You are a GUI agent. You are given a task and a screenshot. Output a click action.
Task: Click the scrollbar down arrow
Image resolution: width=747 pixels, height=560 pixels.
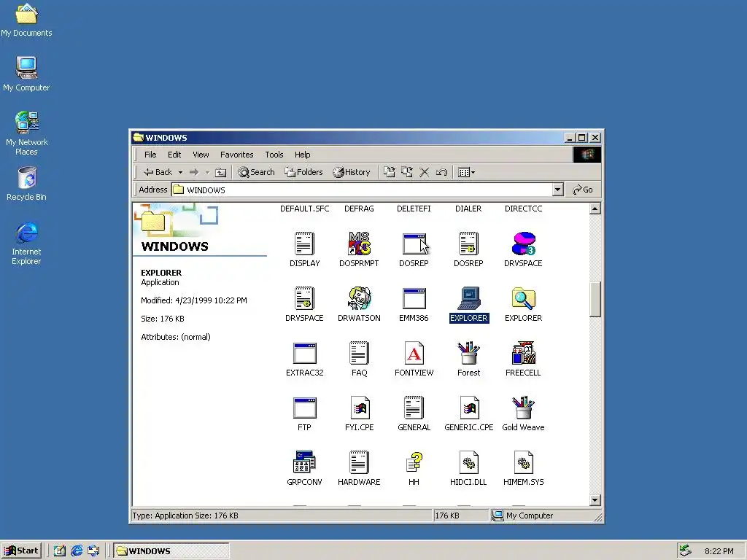[x=595, y=500]
